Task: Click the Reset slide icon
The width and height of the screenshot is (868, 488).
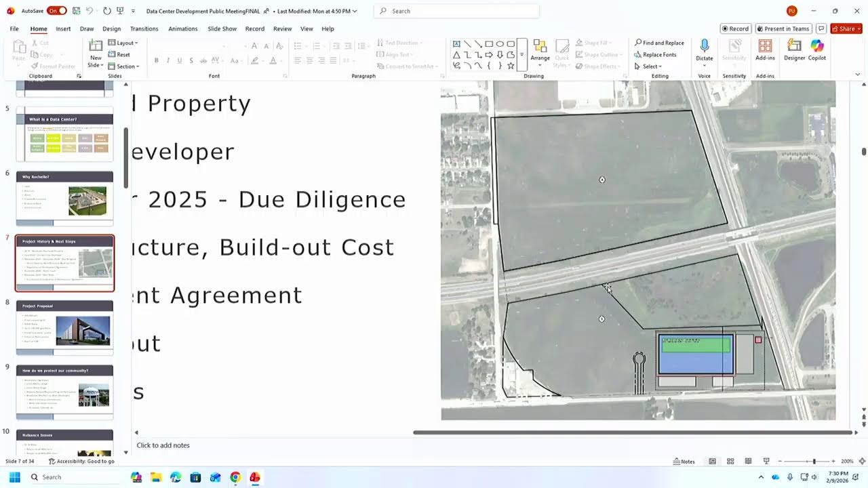Action: click(x=112, y=55)
